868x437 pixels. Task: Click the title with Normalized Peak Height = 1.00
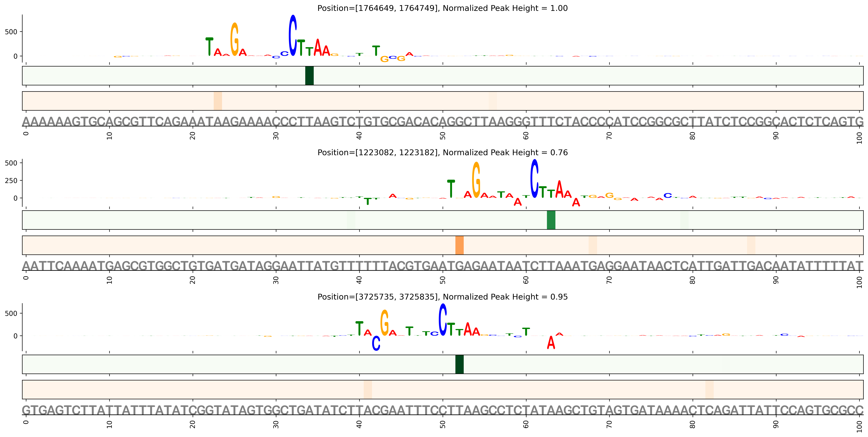[442, 8]
